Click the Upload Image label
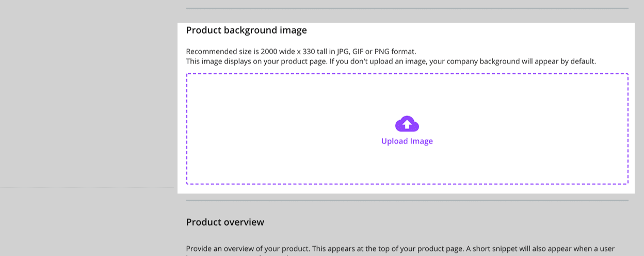This screenshot has height=256, width=644. click(407, 141)
